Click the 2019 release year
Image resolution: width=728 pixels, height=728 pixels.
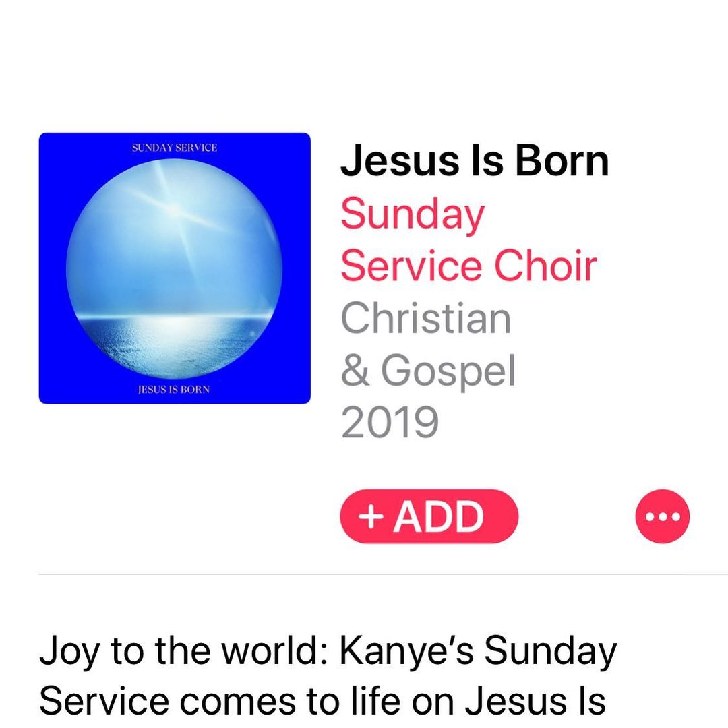click(x=390, y=423)
